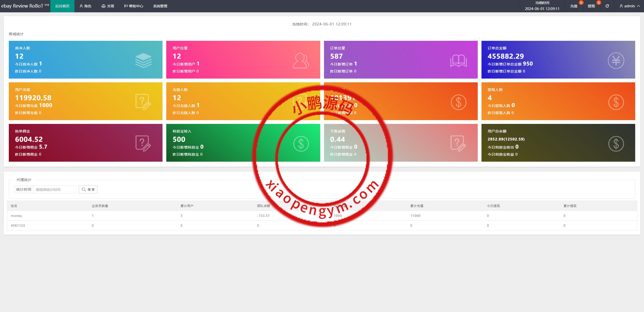Click the refresh icon in top bar
The width and height of the screenshot is (644, 312).
pyautogui.click(x=607, y=6)
